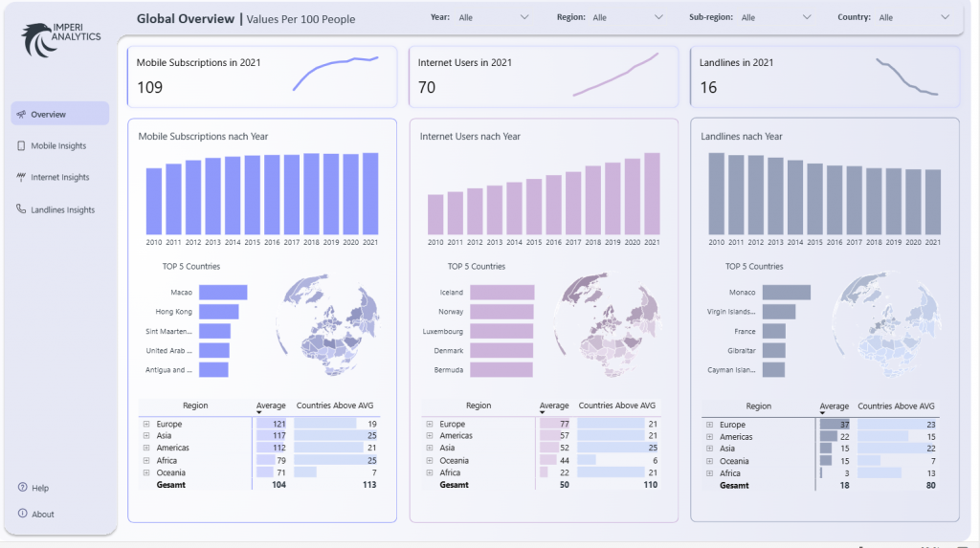
Task: Open the Sub-region filter dropdown
Action: tap(806, 17)
